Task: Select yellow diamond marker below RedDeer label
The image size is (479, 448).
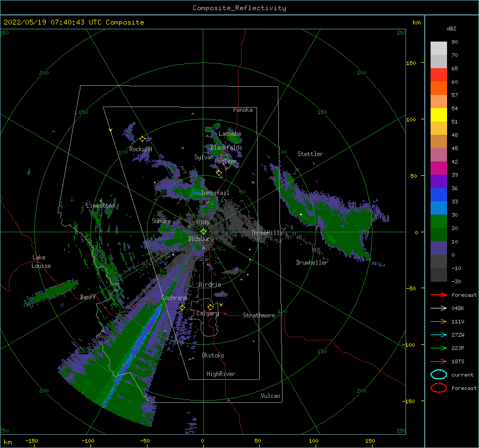Action: (219, 173)
